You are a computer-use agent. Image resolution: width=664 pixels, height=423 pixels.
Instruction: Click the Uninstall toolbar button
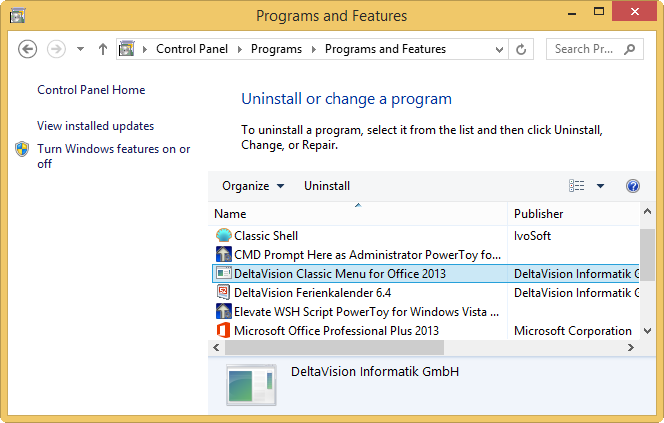click(x=327, y=186)
